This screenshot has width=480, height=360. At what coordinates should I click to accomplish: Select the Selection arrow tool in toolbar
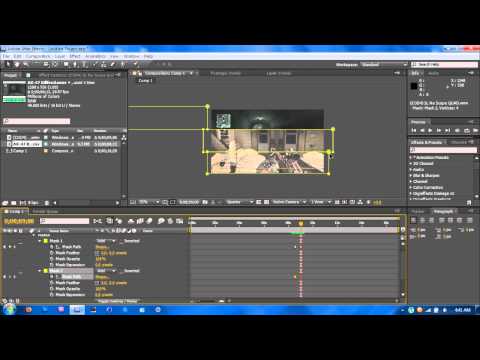pyautogui.click(x=8, y=64)
